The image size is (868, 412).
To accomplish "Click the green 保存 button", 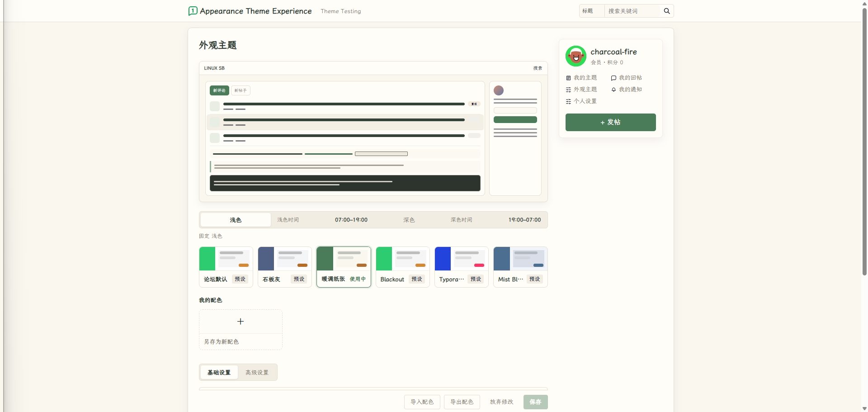I will (x=535, y=402).
